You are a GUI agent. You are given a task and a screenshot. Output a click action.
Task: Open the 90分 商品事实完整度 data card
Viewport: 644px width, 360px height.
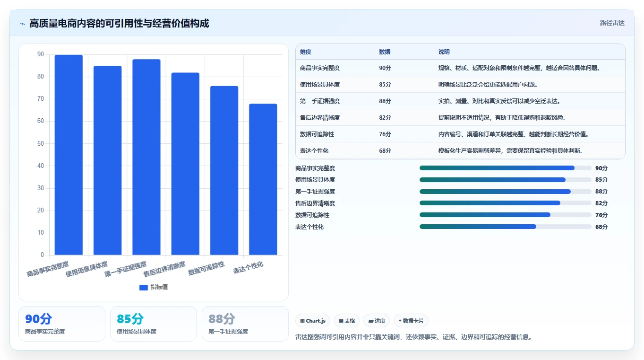[62, 324]
